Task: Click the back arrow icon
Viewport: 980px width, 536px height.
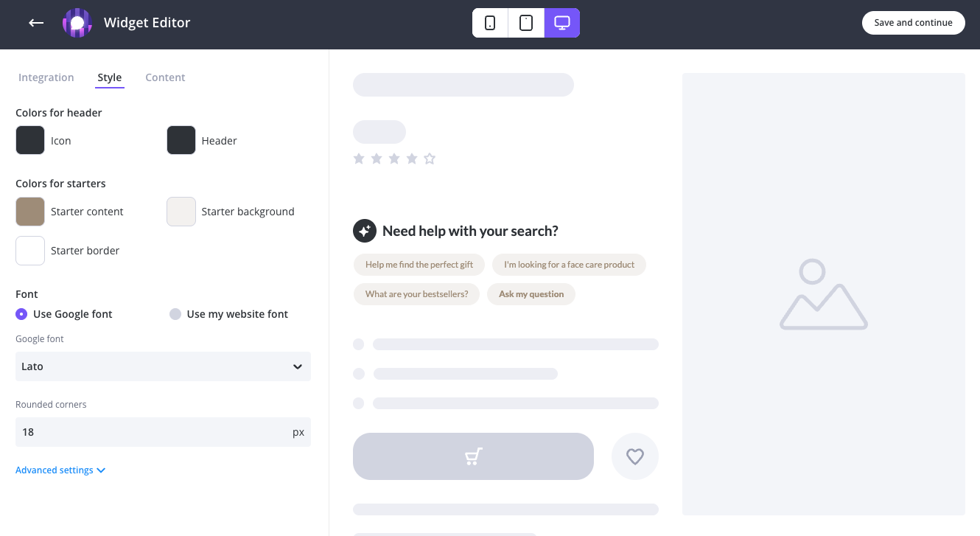Action: (x=36, y=23)
